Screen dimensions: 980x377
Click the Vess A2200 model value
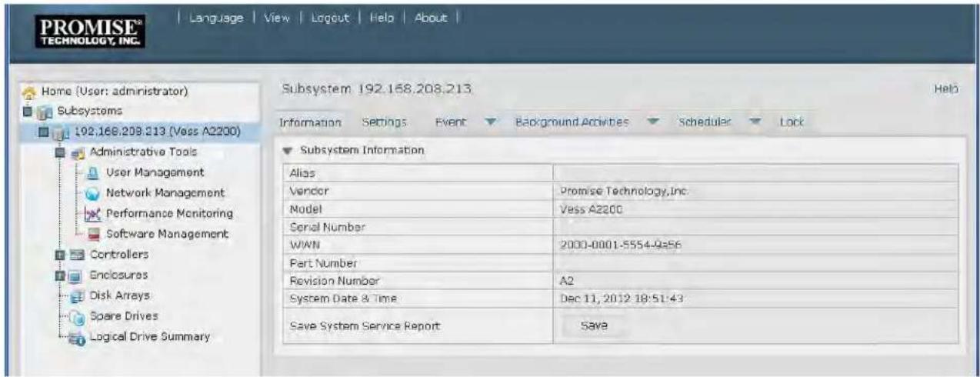[592, 209]
